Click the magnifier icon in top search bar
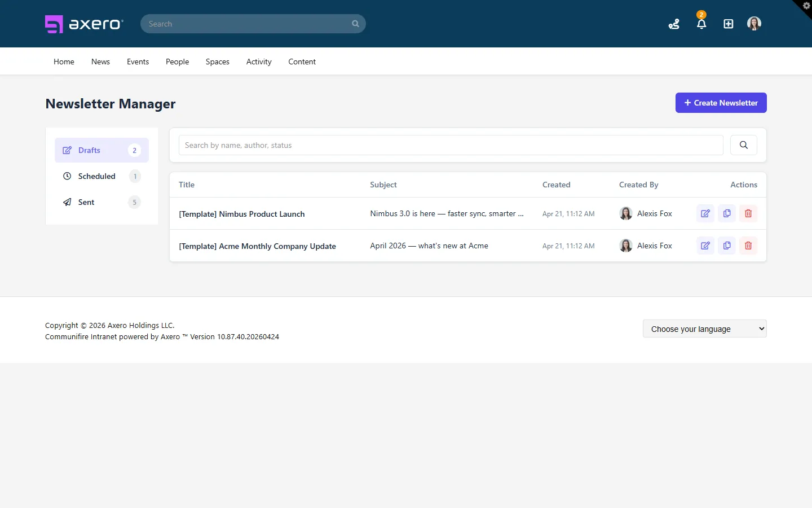 [355, 24]
